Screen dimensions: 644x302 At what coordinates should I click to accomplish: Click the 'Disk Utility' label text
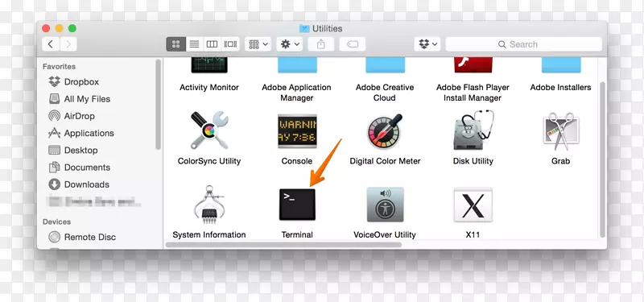[x=473, y=161]
